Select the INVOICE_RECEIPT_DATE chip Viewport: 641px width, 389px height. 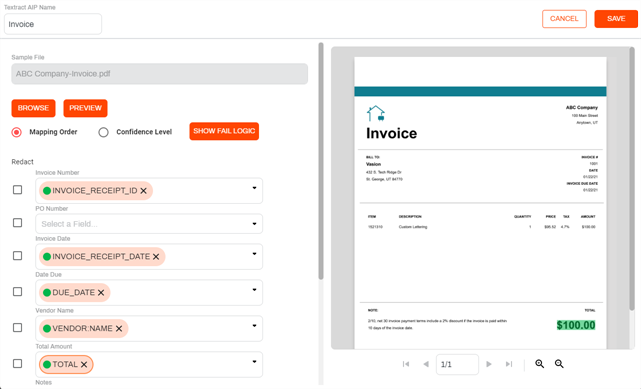pyautogui.click(x=101, y=257)
